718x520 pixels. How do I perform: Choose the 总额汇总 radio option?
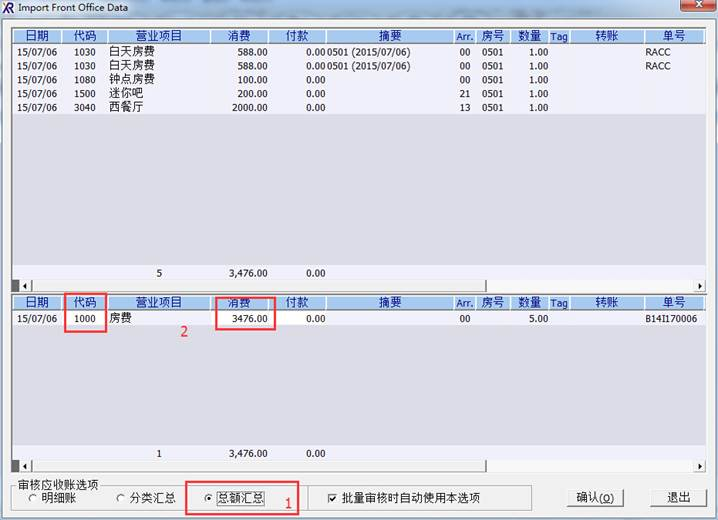pos(209,498)
